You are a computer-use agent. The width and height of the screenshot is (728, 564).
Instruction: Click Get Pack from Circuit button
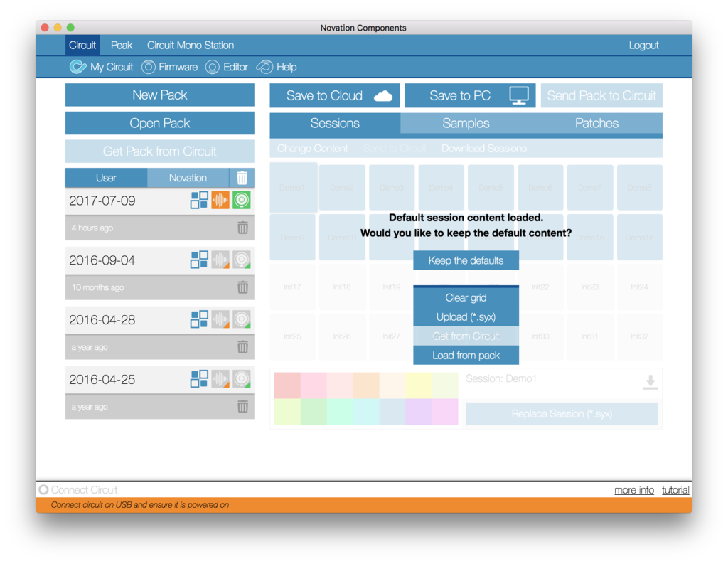[x=160, y=151]
